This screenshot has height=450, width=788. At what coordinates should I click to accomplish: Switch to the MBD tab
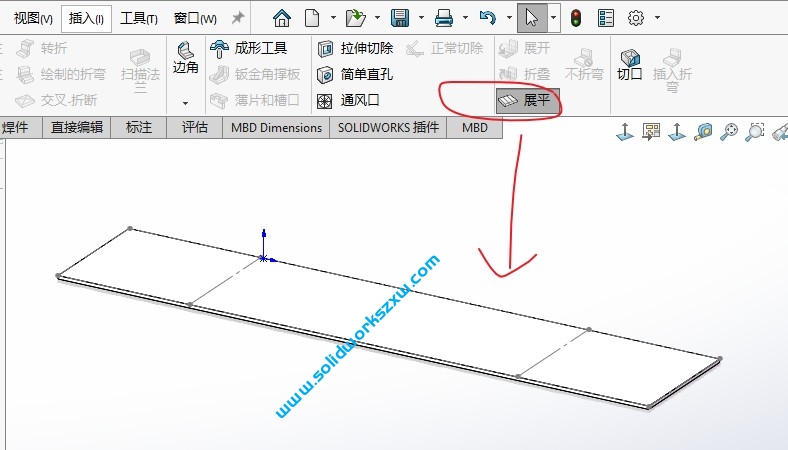click(x=475, y=128)
